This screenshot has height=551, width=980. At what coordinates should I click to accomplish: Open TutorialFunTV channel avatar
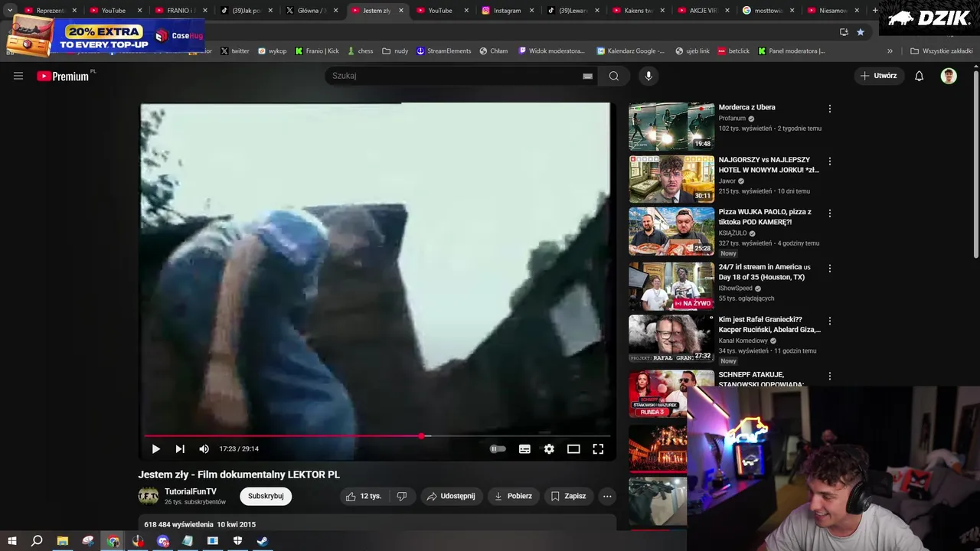[x=149, y=496]
